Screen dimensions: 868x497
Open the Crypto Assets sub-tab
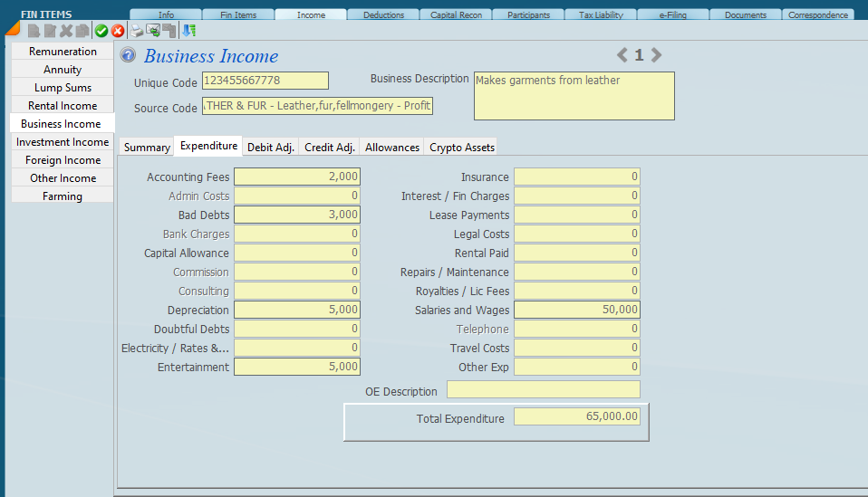point(461,147)
